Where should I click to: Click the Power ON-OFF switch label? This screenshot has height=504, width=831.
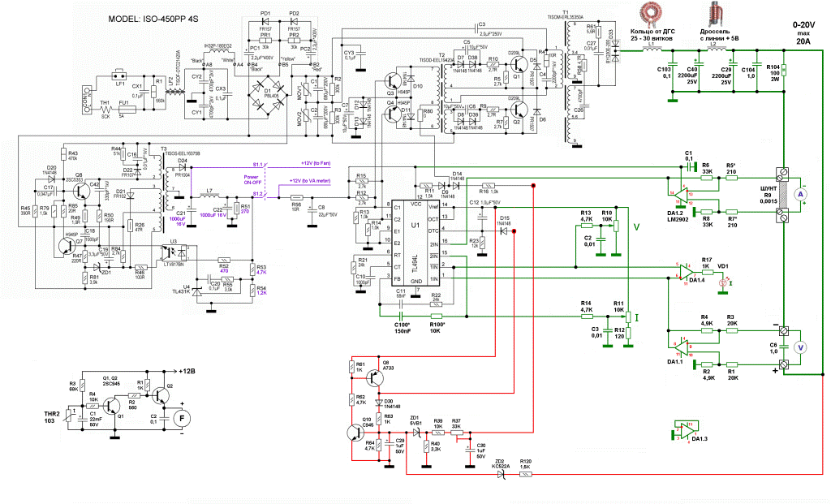pyautogui.click(x=251, y=179)
